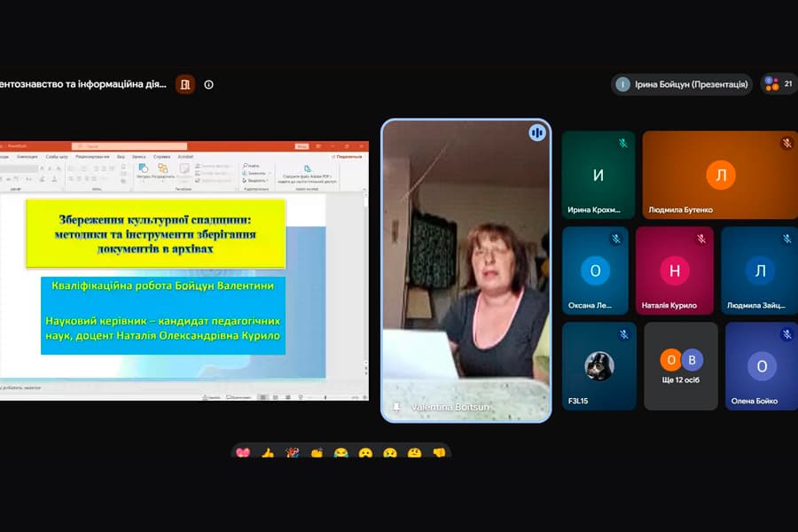Select Valentina Boitsun video tile

click(466, 270)
